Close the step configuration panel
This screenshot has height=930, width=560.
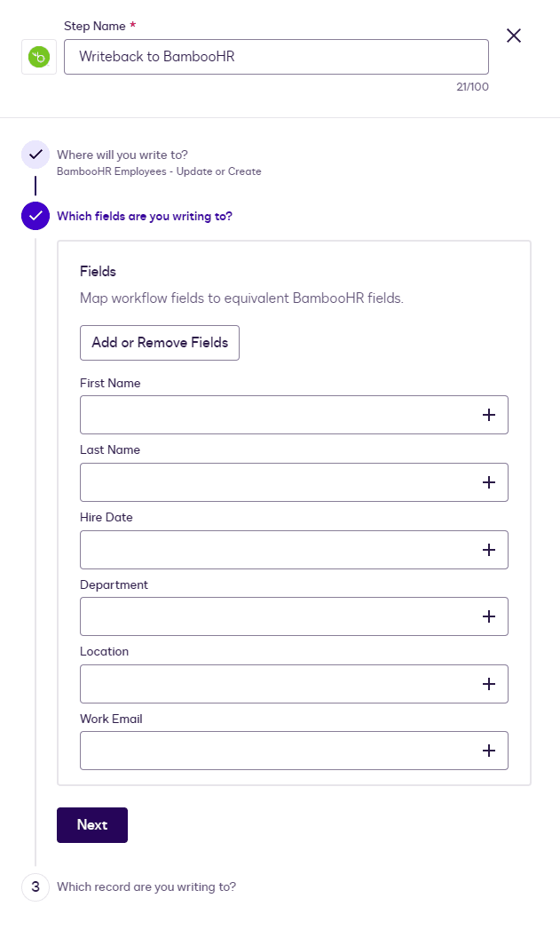pyautogui.click(x=514, y=36)
